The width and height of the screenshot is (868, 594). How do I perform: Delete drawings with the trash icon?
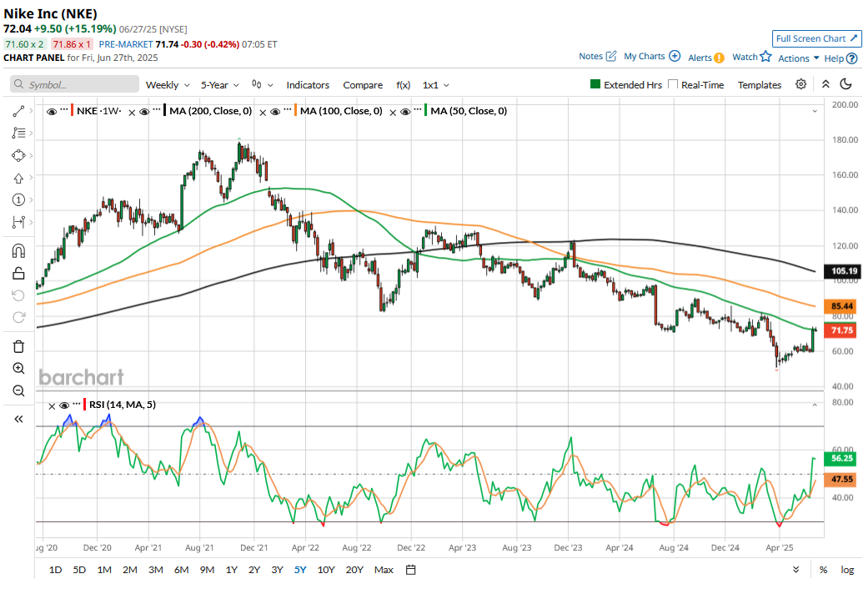tap(18, 346)
